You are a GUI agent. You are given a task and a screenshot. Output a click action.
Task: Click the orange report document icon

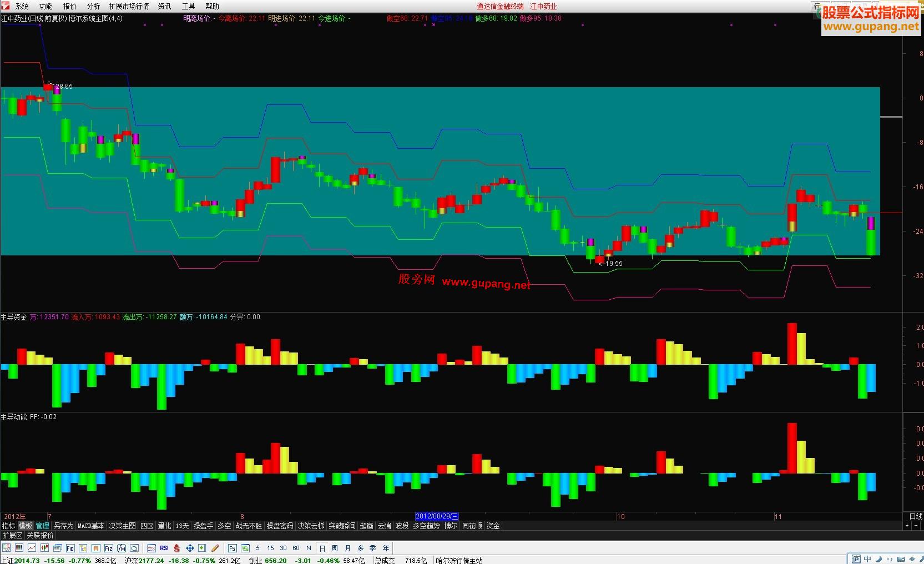pyautogui.click(x=95, y=548)
